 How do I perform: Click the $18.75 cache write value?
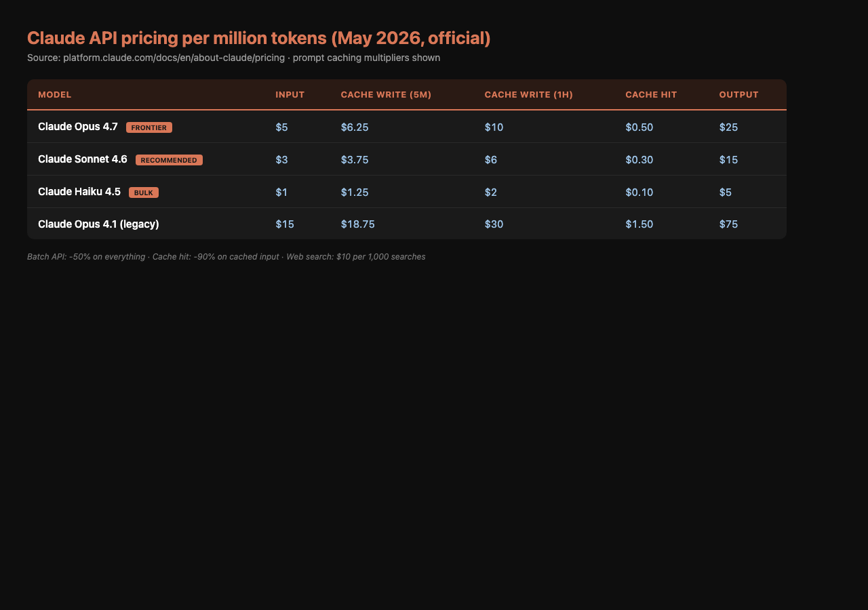click(357, 224)
